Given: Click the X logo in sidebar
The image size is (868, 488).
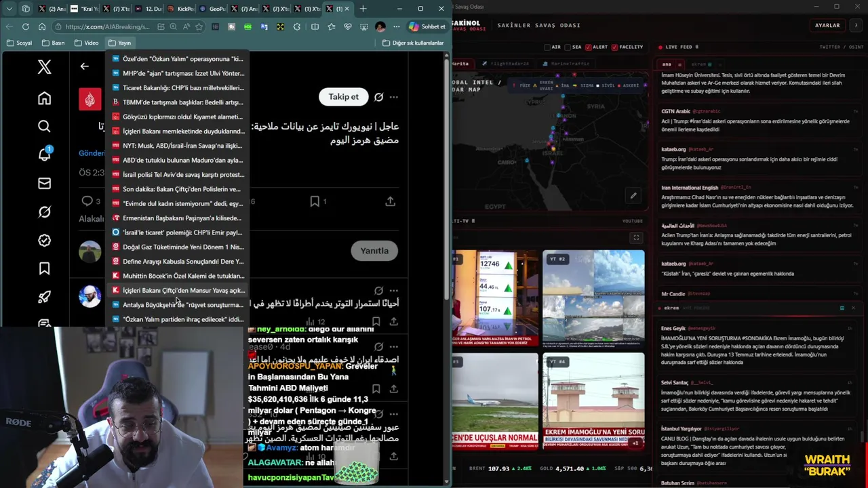Looking at the screenshot, I should pos(44,66).
